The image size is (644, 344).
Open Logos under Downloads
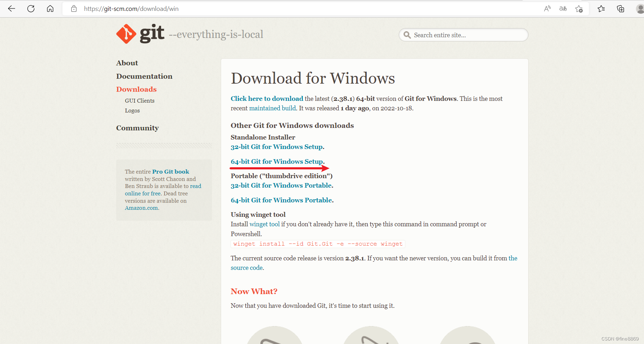[132, 110]
